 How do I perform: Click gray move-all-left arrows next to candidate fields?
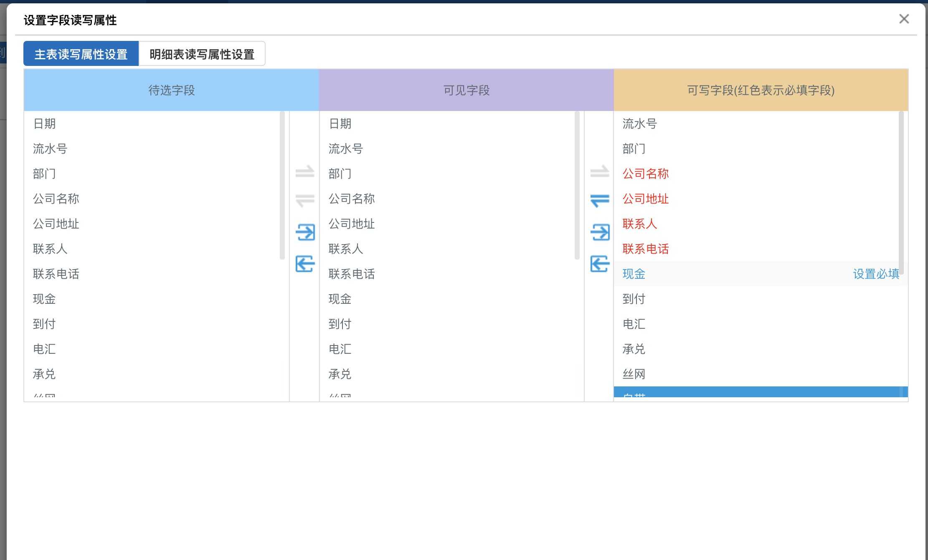coord(305,200)
